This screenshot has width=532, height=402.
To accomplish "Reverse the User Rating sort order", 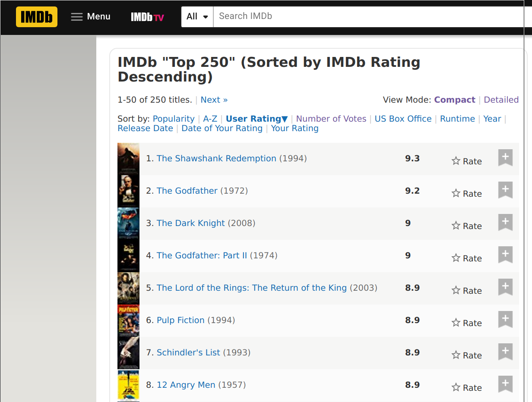I will click(256, 119).
